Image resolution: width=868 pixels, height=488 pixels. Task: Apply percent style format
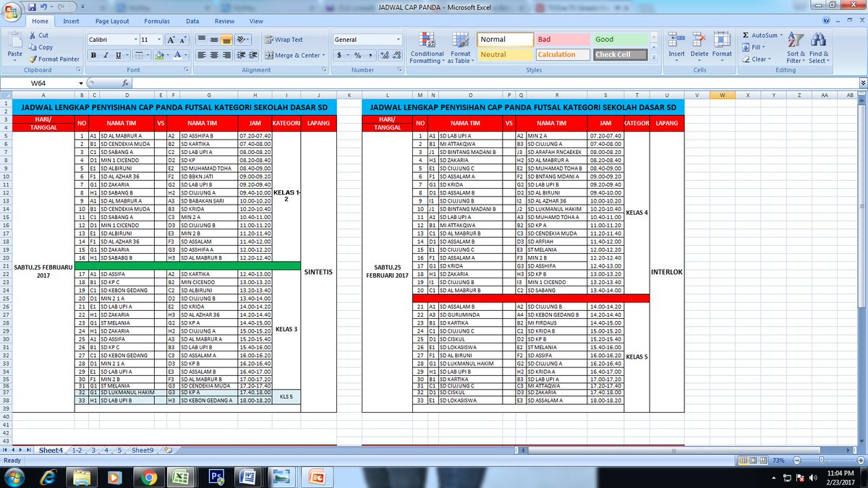click(x=357, y=55)
